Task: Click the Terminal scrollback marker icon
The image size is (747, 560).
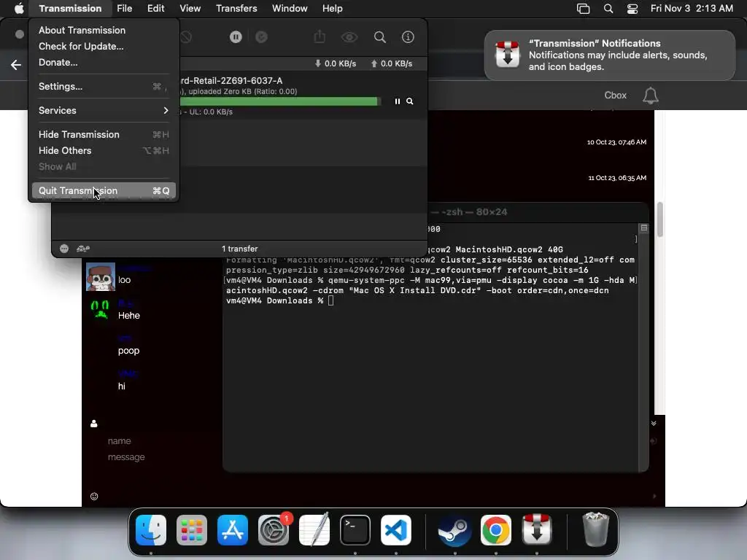Action: coord(643,228)
